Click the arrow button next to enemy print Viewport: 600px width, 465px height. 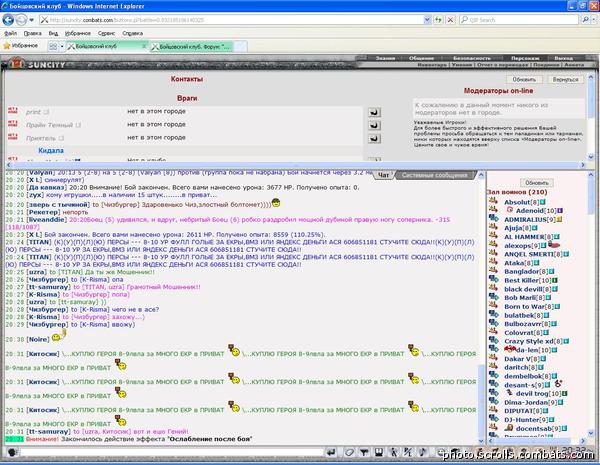[x=374, y=112]
